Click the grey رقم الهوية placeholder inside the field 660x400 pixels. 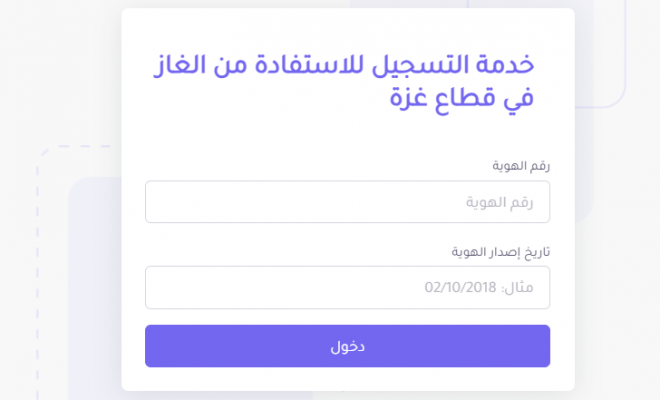(x=499, y=202)
